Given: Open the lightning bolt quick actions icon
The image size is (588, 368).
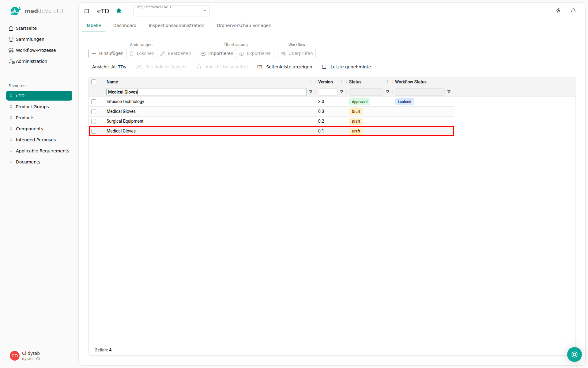Looking at the screenshot, I should point(558,11).
